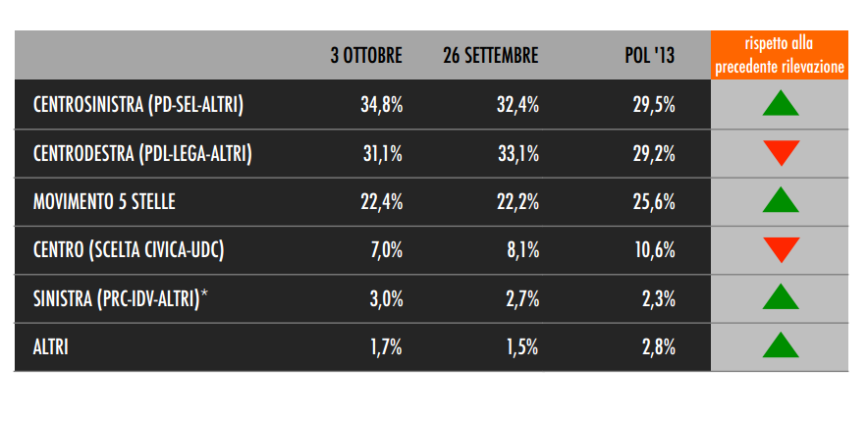This screenshot has width=868, height=421.
Task: Select the POL '13 column header
Action: click(650, 55)
